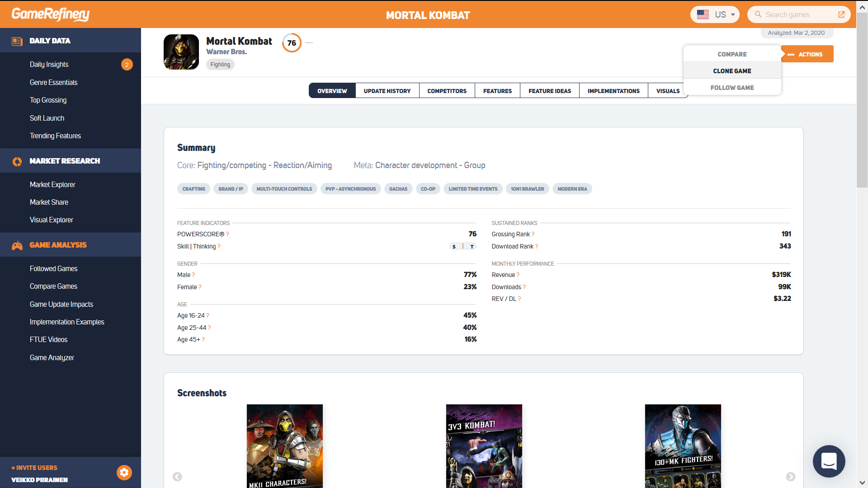Focus the Search games input field
Screen dimensions: 868x488
(x=799, y=14)
